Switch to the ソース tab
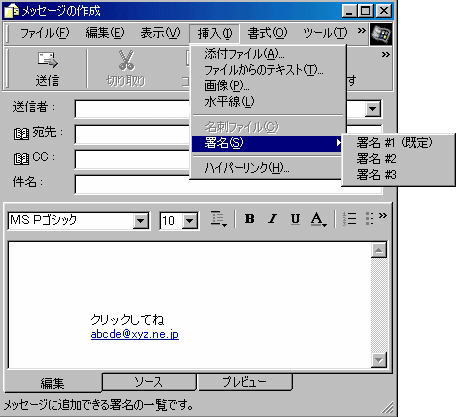The width and height of the screenshot is (458, 417). 149,382
